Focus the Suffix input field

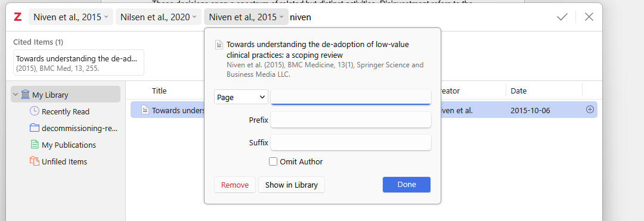click(x=351, y=143)
